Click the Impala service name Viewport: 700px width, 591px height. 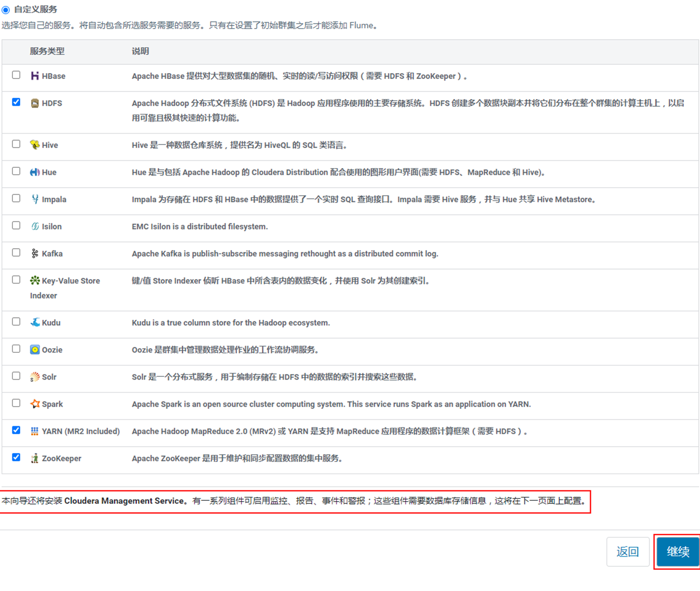tap(54, 199)
